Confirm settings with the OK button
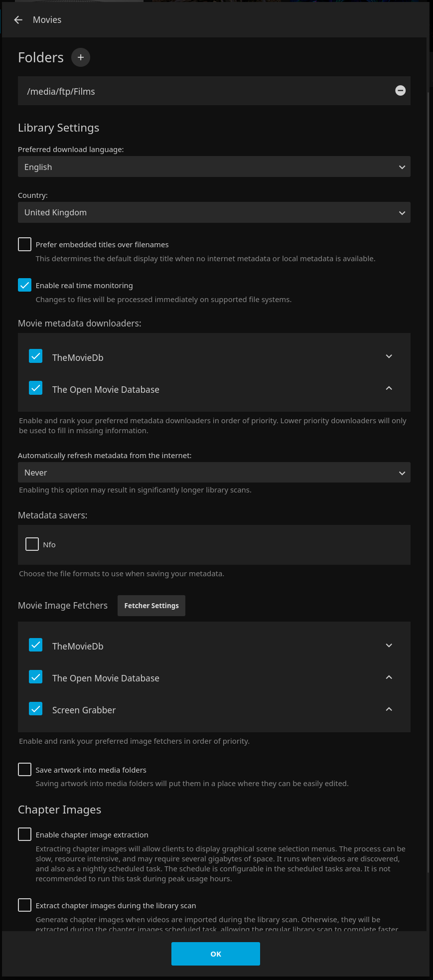The width and height of the screenshot is (433, 980). tap(216, 954)
